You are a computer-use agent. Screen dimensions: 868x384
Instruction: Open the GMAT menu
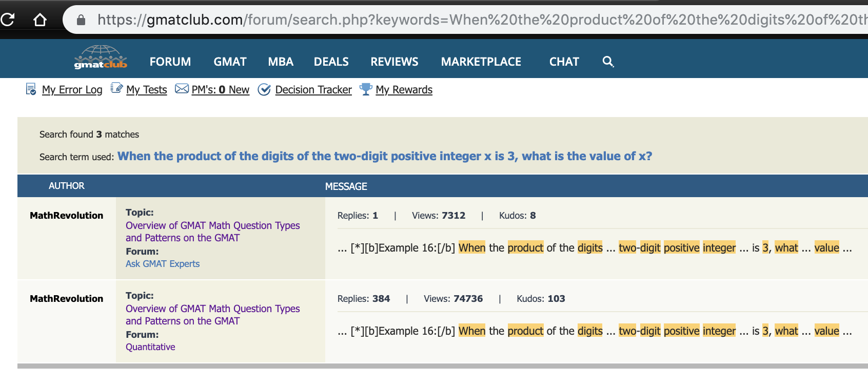click(230, 62)
